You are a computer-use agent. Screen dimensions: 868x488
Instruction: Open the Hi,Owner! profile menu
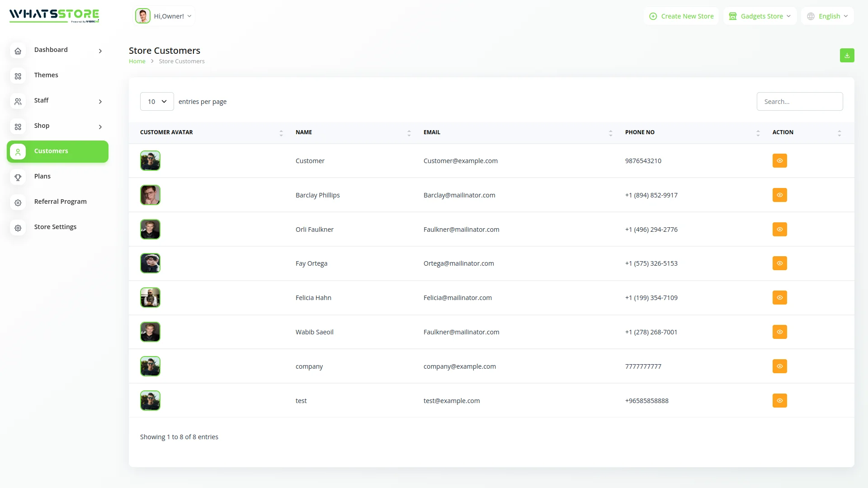(164, 16)
